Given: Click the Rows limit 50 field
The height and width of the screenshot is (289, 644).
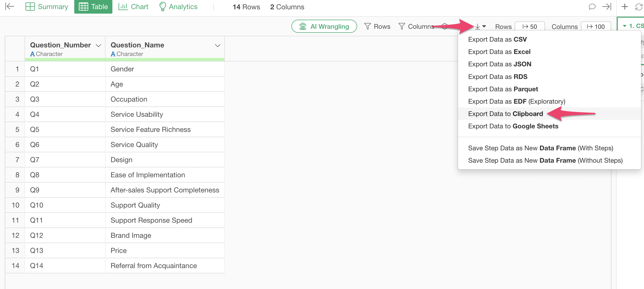Looking at the screenshot, I should coord(530,27).
